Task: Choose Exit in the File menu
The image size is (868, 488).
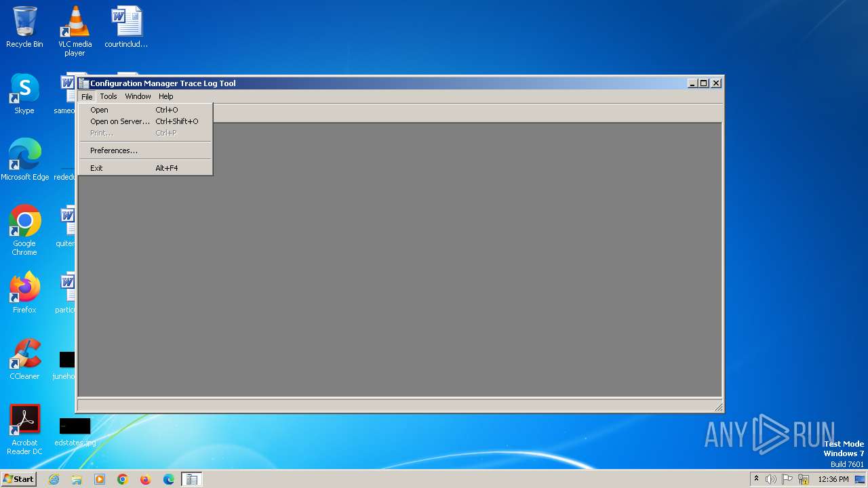Action: point(145,168)
